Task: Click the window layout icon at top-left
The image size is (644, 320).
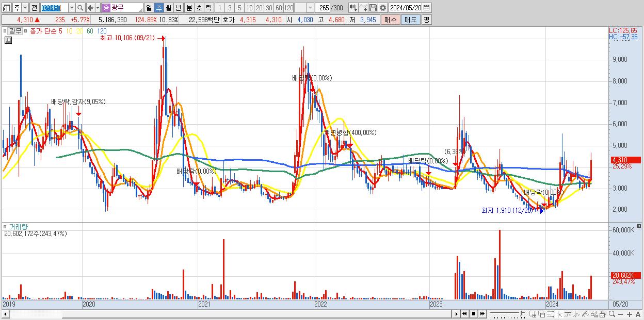Action: [x=6, y=8]
